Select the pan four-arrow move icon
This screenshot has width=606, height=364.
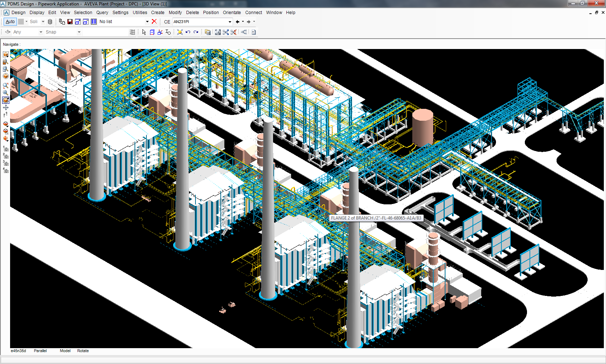[x=6, y=107]
